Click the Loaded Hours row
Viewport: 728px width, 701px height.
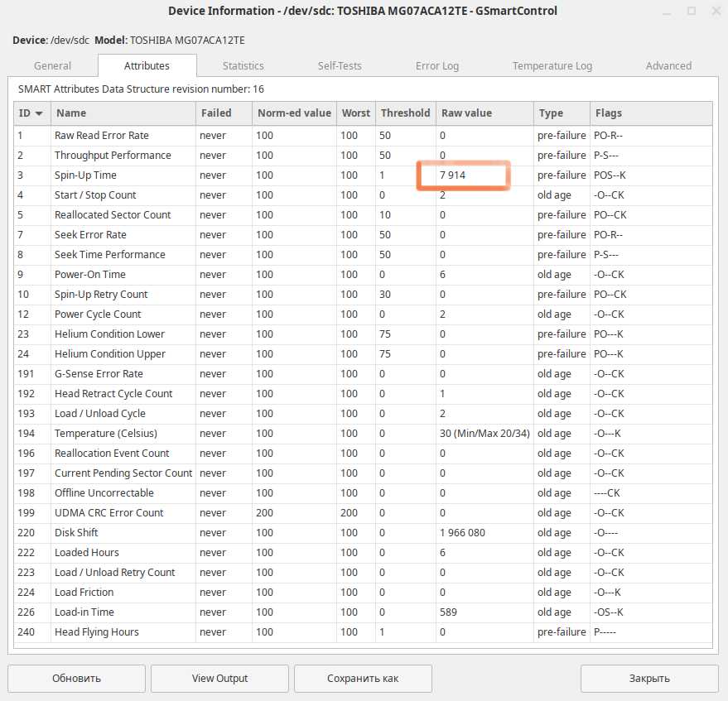point(363,553)
